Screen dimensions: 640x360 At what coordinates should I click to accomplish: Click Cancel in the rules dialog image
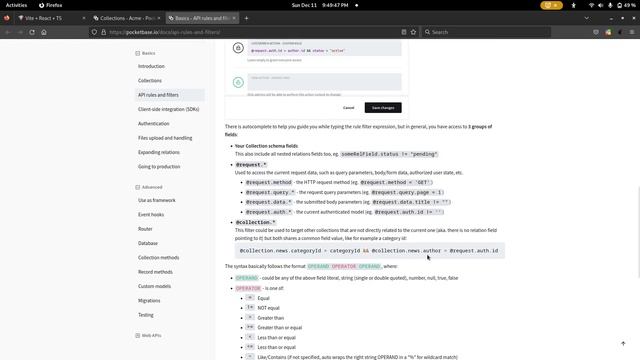click(x=349, y=108)
